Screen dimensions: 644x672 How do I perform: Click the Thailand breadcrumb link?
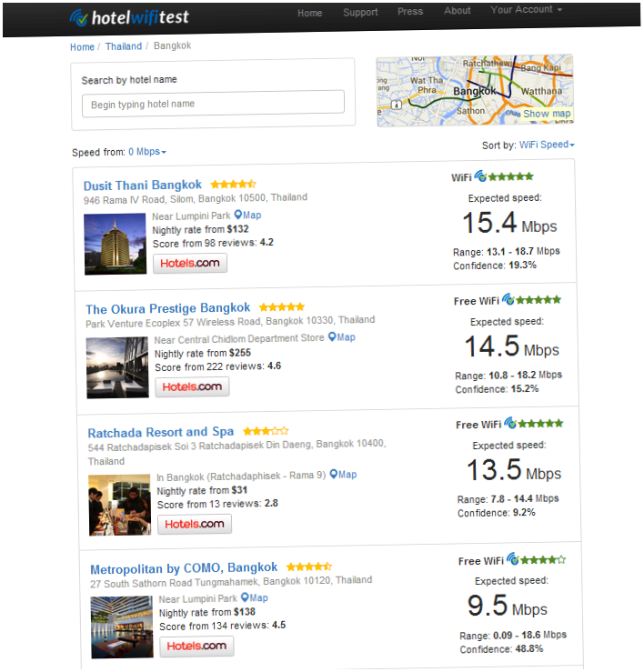click(124, 46)
